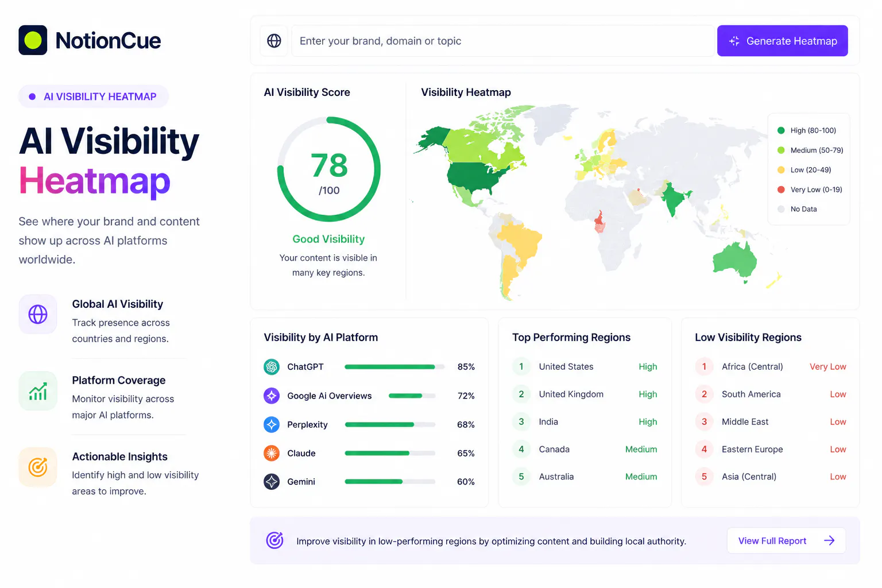
Task: Focus the brand, domain or topic field
Action: coord(503,41)
